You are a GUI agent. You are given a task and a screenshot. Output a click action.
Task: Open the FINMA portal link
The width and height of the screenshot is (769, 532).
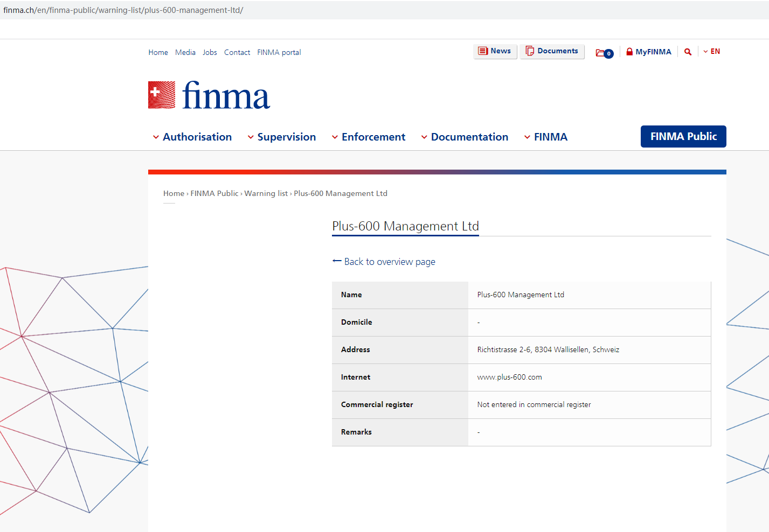(279, 52)
